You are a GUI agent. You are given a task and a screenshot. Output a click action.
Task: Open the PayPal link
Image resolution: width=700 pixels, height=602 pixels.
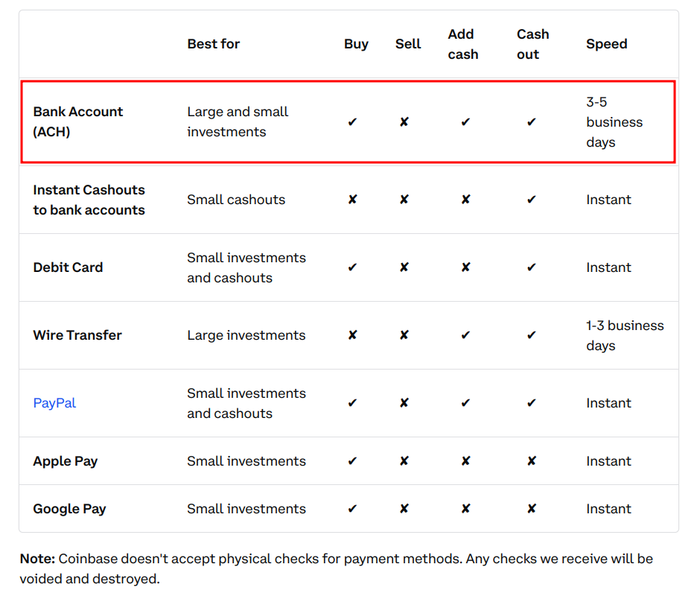pyautogui.click(x=54, y=403)
